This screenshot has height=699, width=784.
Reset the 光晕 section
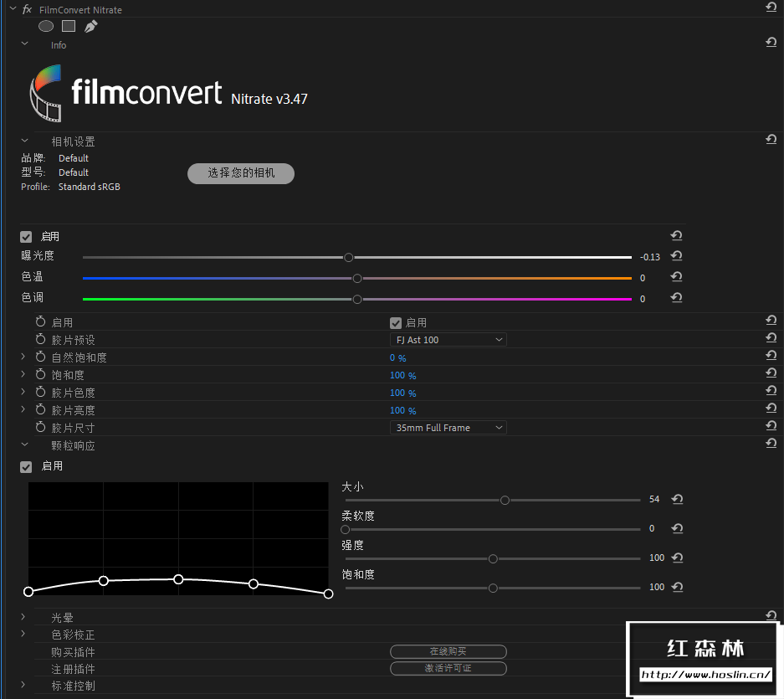click(x=771, y=615)
